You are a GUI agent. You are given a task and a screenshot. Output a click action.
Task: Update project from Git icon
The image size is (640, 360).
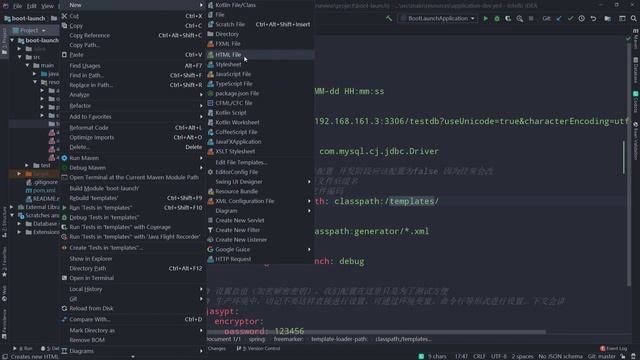tap(559, 18)
